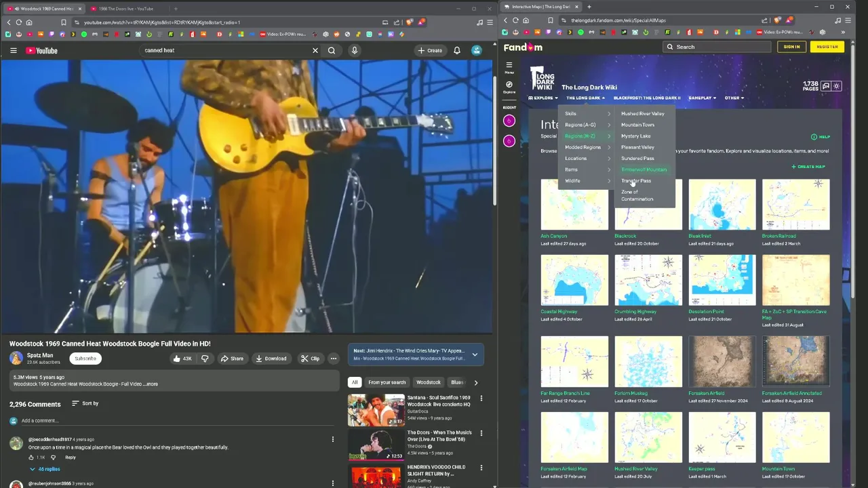Open the YouTube account avatar menu
The height and width of the screenshot is (488, 868).
point(477,50)
